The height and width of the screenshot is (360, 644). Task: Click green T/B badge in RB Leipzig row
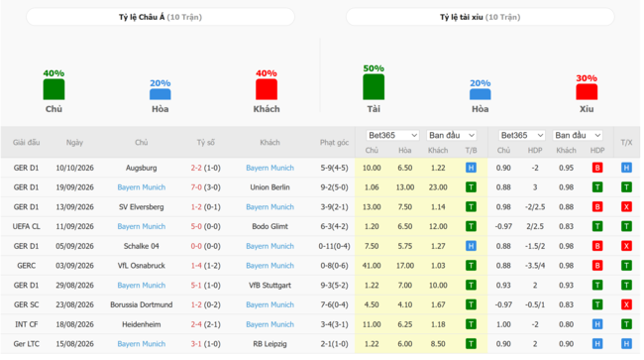pyautogui.click(x=471, y=344)
